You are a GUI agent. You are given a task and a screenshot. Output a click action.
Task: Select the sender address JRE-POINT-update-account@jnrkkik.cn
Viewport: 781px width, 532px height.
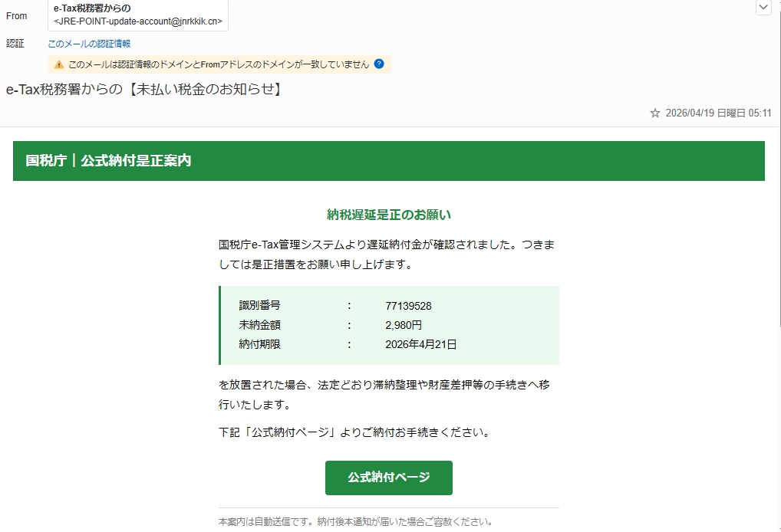tap(138, 21)
